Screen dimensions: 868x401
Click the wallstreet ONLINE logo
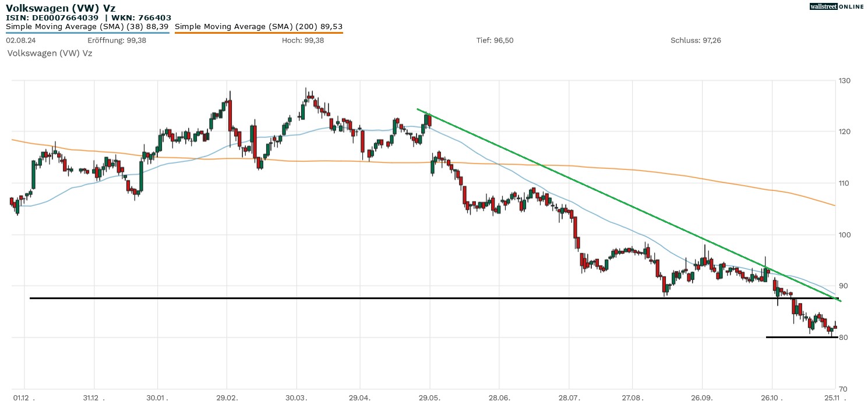point(837,6)
